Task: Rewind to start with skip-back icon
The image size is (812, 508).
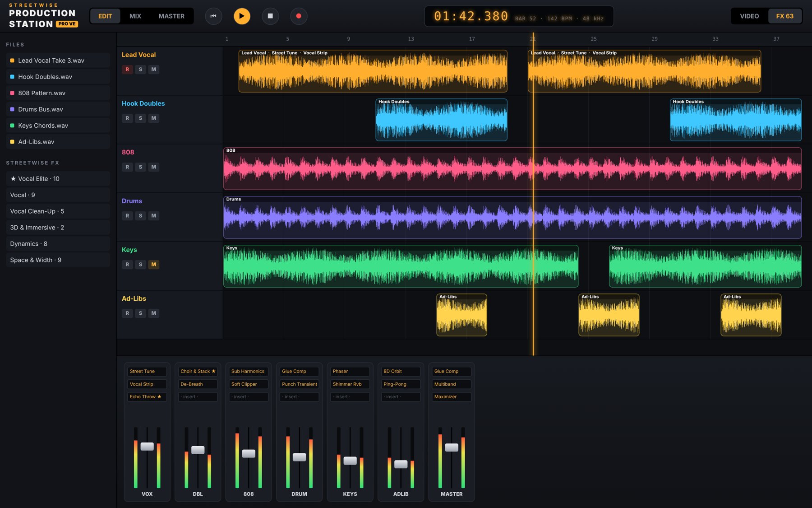Action: 213,16
